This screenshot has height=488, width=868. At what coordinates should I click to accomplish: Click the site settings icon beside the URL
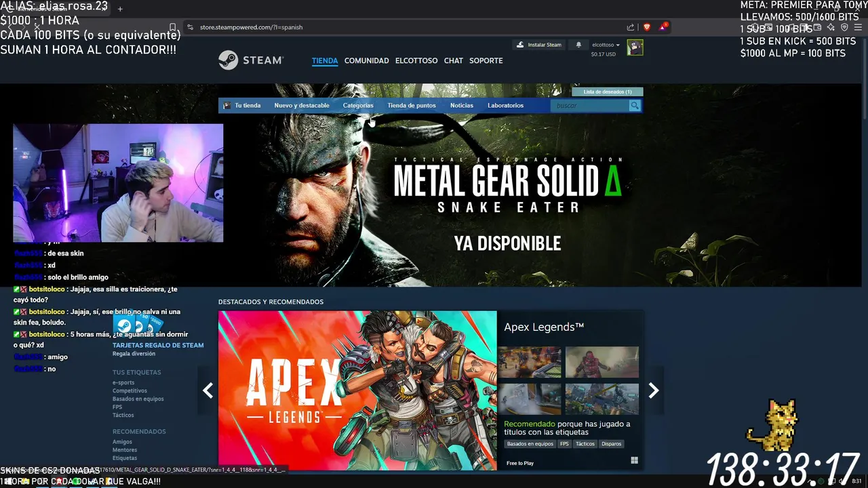[x=191, y=27]
